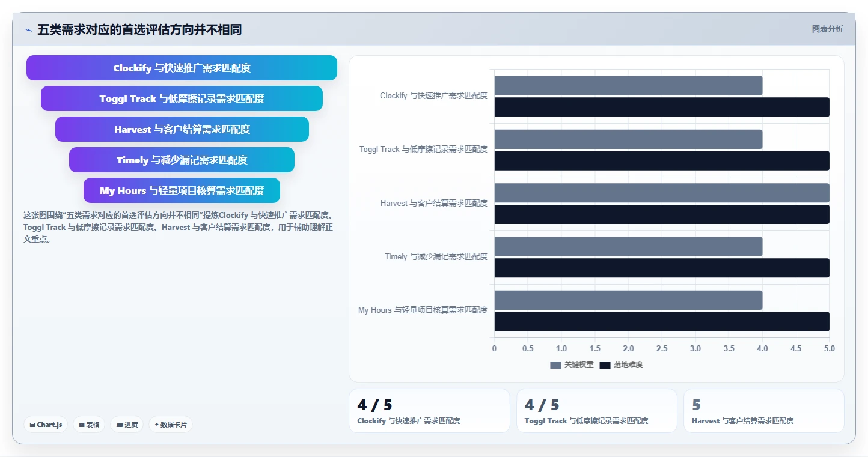
Task: Click the dark 落地难度 bar for My Hours
Action: click(662, 321)
